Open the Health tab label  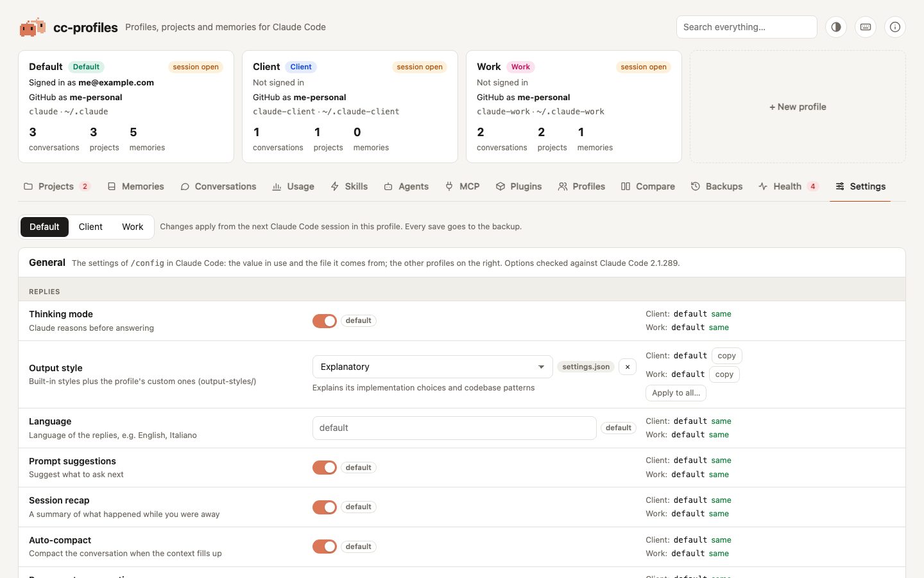(787, 186)
